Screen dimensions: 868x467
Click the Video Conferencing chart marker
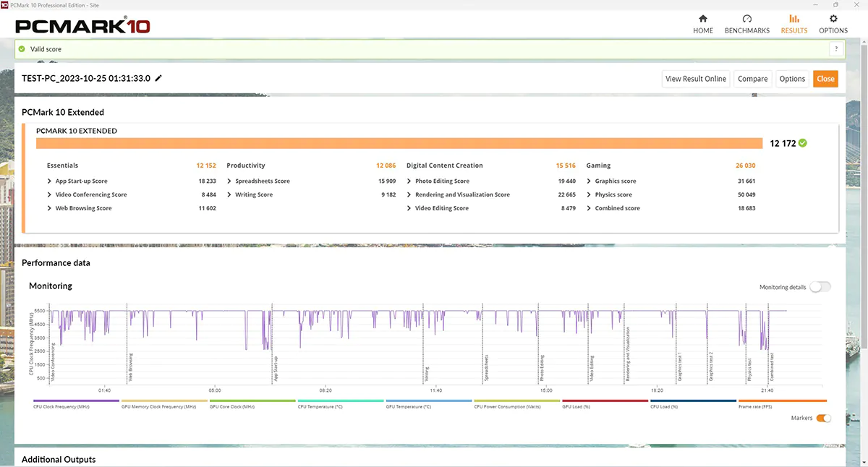click(54, 361)
